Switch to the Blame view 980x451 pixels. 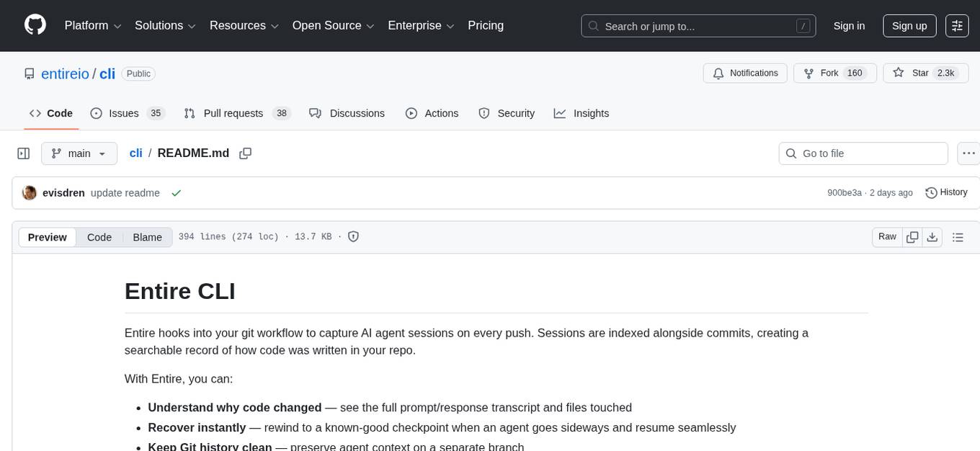tap(147, 237)
